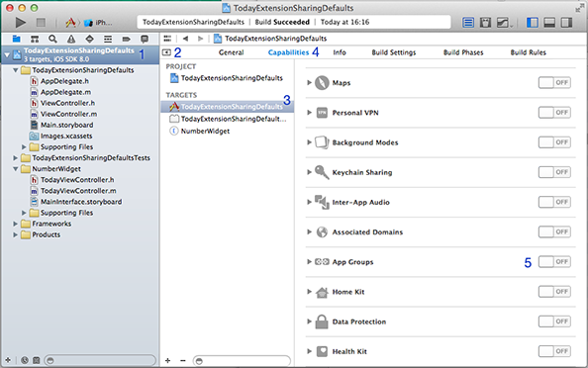Show the Project navigator (folder icon)
588x368 pixels.
point(17,39)
